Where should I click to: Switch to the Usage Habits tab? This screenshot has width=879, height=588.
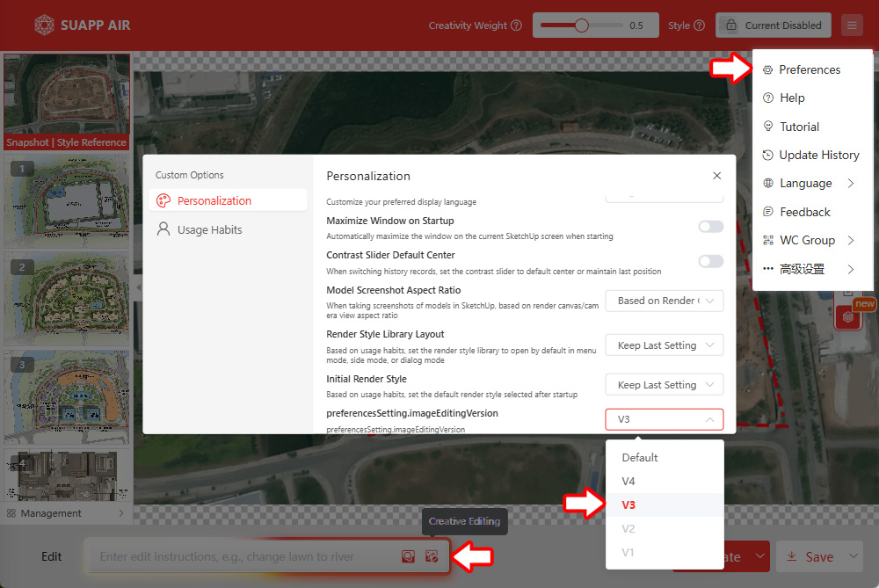point(209,229)
